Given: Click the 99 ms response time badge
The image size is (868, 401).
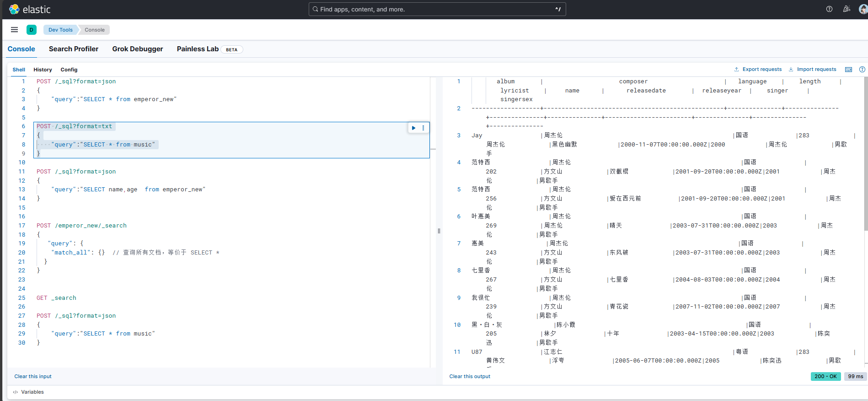Looking at the screenshot, I should (855, 376).
